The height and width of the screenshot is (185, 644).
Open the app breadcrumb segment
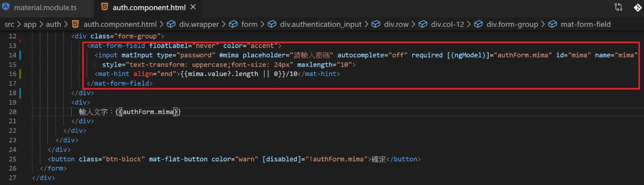pos(30,24)
